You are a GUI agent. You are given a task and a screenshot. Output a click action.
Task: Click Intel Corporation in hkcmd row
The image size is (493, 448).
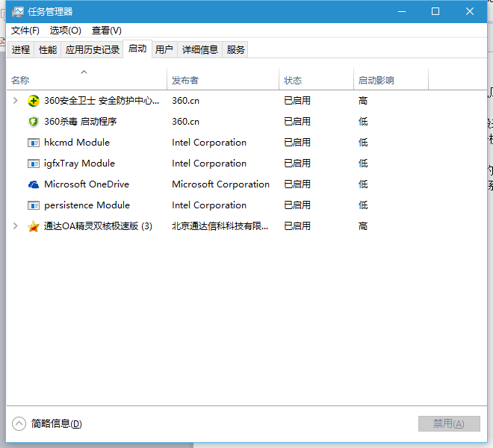pyautogui.click(x=209, y=143)
